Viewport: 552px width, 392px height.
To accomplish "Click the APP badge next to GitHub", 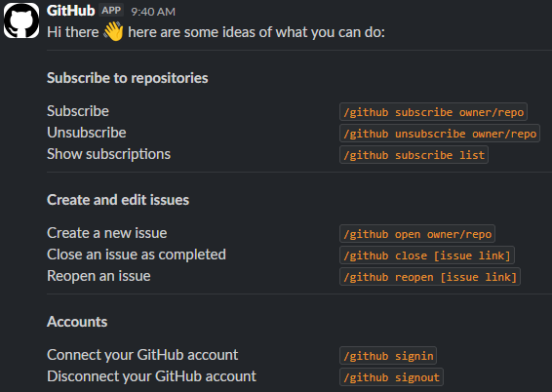I will click(111, 10).
